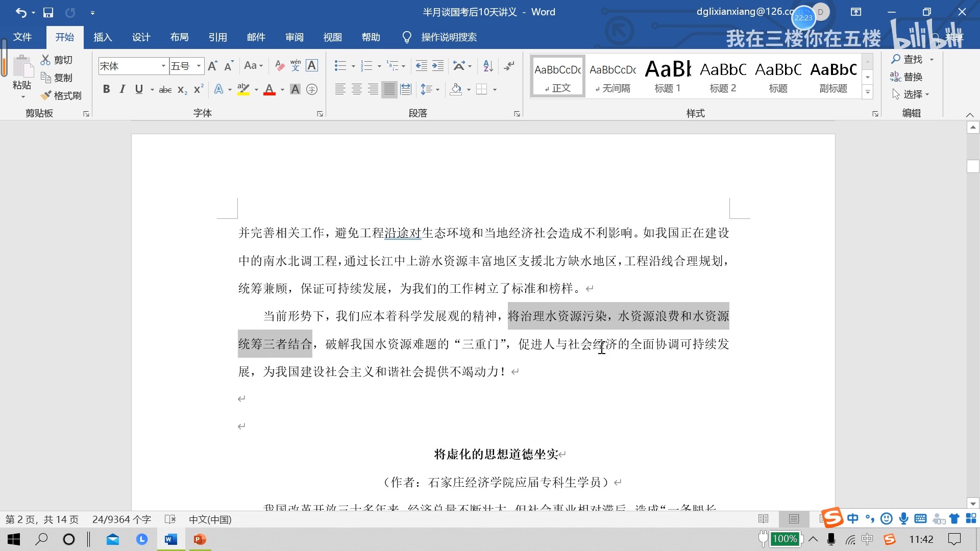Image resolution: width=980 pixels, height=551 pixels.
Task: Apply the 标题 1 heading style
Action: click(668, 77)
